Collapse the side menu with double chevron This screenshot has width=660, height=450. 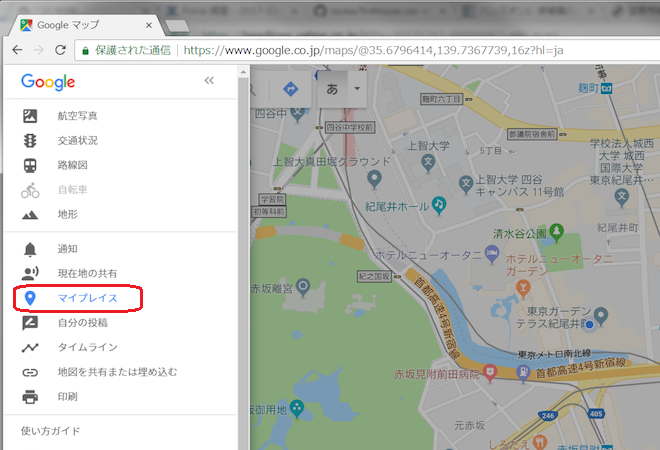pyautogui.click(x=209, y=80)
